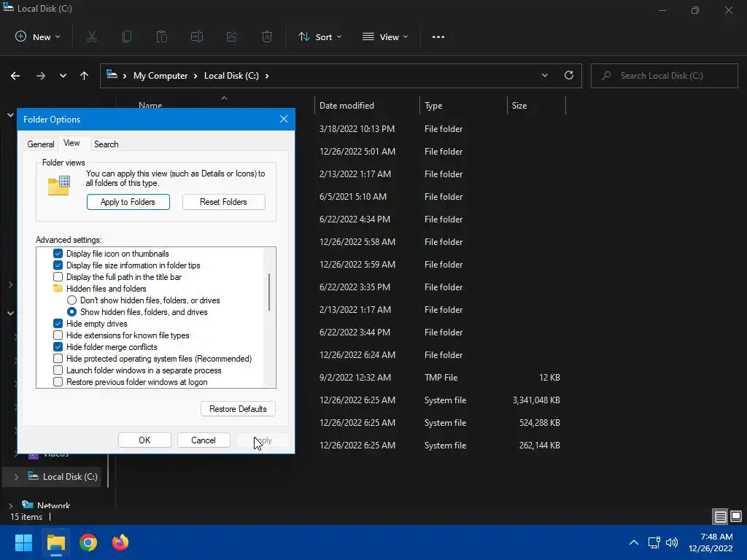This screenshot has height=560, width=747.
Task: Check Launch folder windows in a separate process
Action: tap(58, 370)
